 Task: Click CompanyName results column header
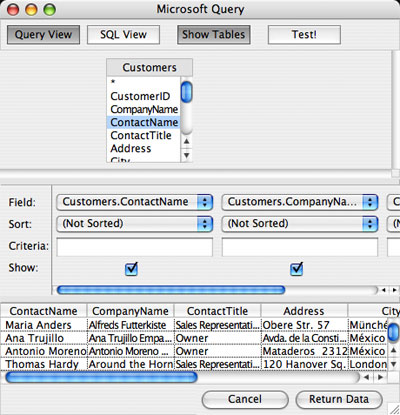click(130, 311)
